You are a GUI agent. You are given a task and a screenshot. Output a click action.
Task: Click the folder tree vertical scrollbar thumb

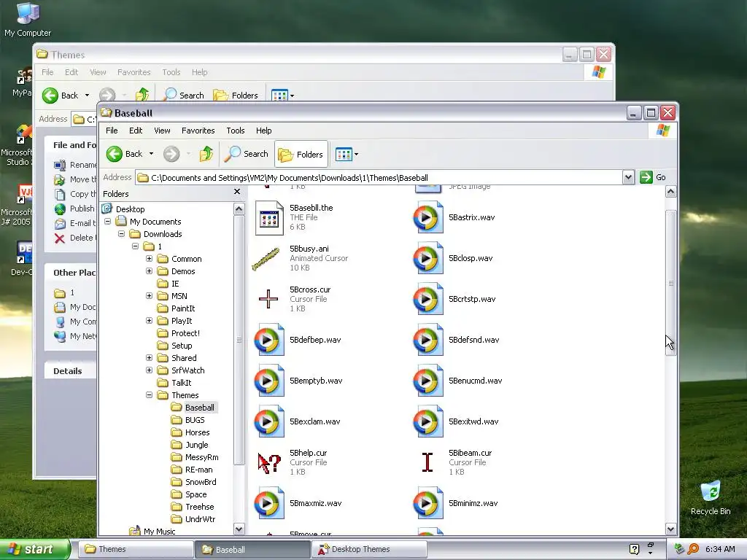point(239,340)
